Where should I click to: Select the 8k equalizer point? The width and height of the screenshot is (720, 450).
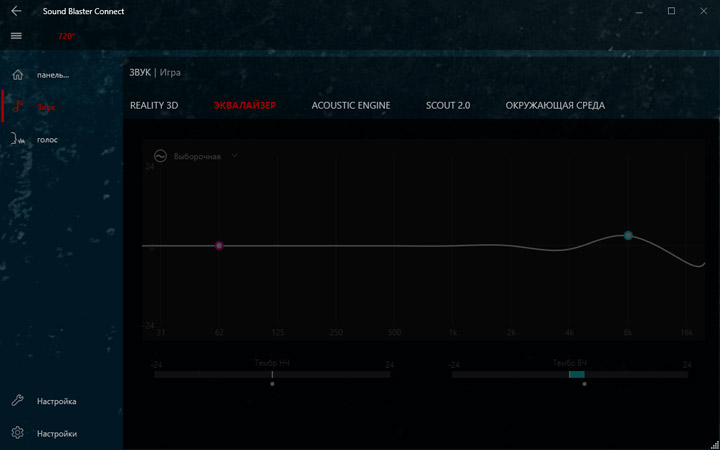[x=628, y=236]
